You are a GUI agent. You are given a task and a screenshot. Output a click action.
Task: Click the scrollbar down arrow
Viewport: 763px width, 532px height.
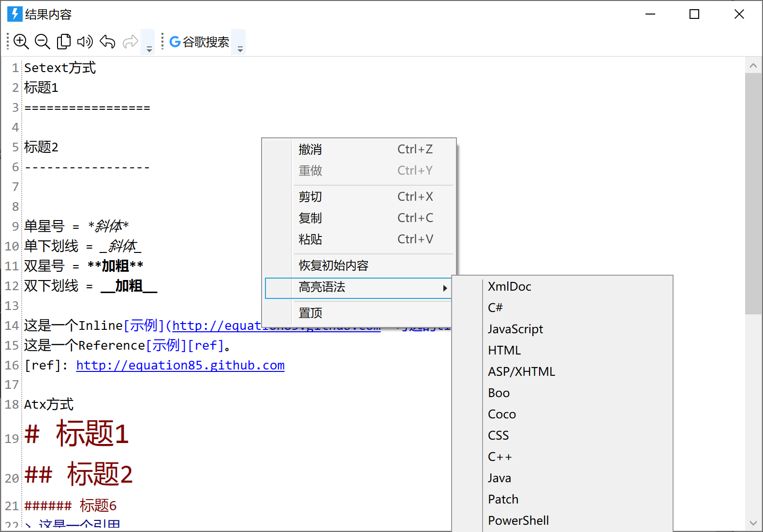pos(753,523)
